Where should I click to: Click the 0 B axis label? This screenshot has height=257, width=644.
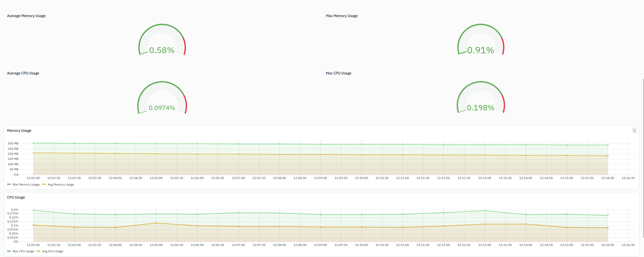[16, 175]
